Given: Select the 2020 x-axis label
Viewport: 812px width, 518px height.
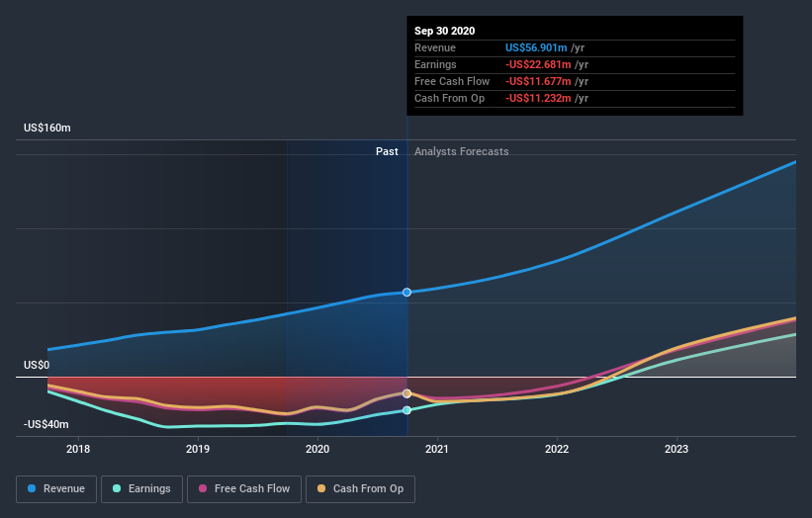Looking at the screenshot, I should coord(317,449).
